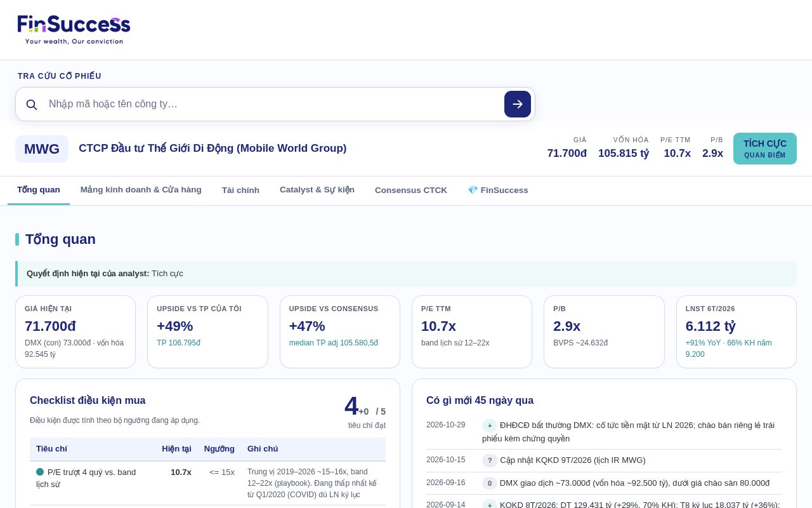
Task: Click the Cập nhật KQKD 9T/2026 news item
Action: (573, 460)
